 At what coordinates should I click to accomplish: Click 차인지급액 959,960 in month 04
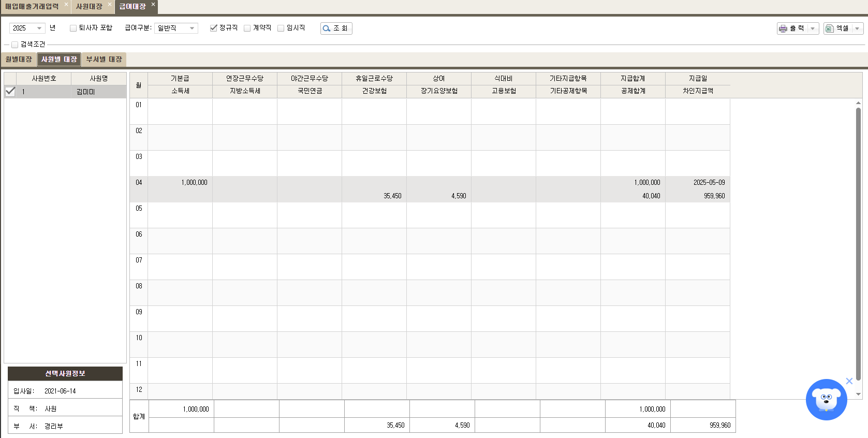click(714, 196)
